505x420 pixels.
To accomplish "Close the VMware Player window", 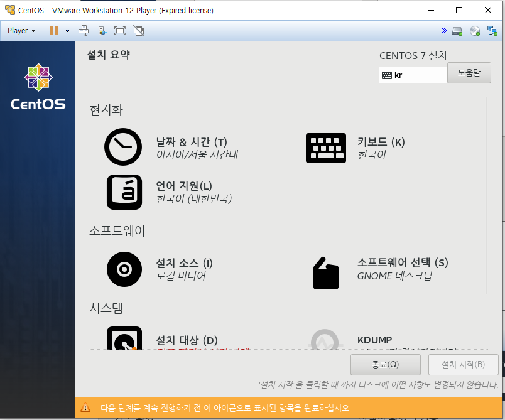I will click(488, 10).
